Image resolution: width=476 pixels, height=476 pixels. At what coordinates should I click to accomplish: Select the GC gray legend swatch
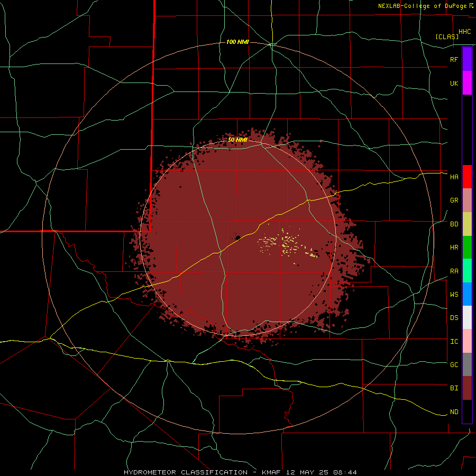(467, 364)
